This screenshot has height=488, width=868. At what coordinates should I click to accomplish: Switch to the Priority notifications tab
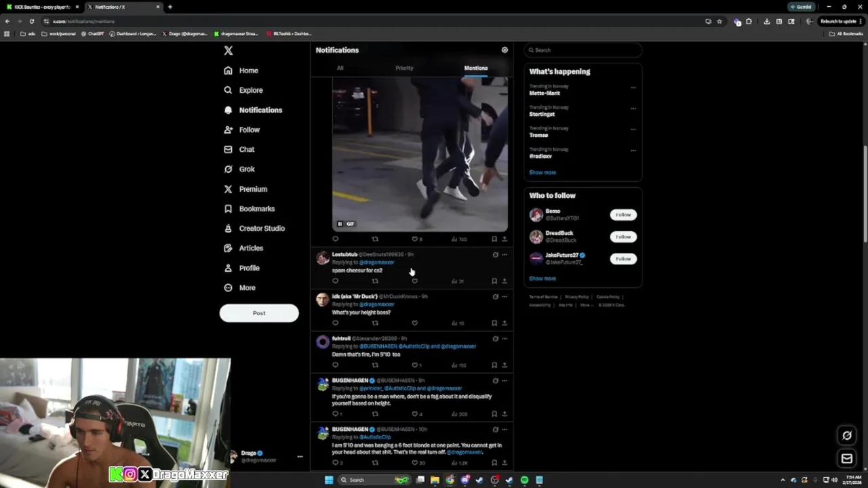tap(404, 68)
